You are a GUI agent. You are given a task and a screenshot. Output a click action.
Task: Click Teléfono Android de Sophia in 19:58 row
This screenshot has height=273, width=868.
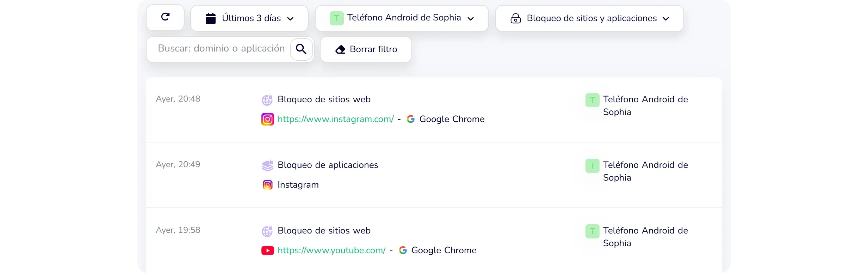click(645, 237)
